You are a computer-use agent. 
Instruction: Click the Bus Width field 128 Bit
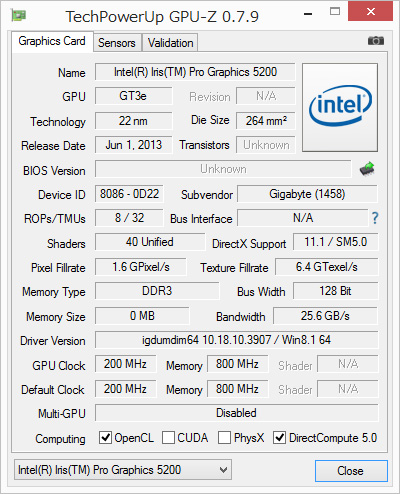(336, 291)
